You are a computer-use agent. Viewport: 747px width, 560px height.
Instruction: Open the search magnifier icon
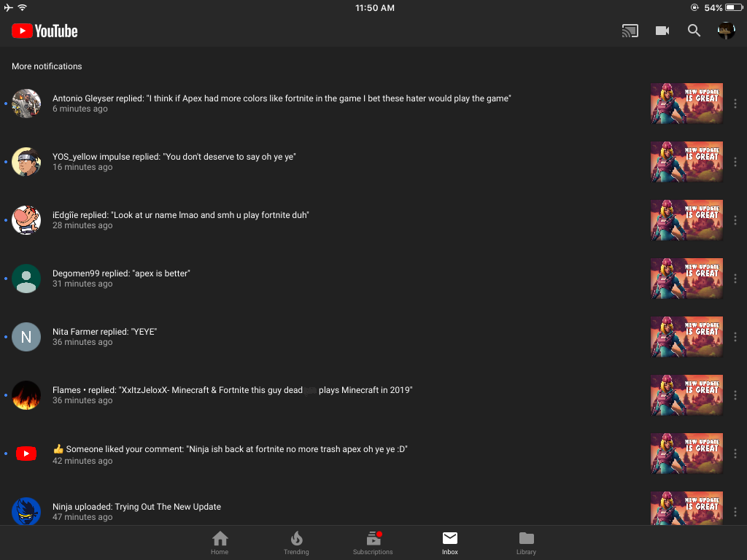[x=694, y=31]
